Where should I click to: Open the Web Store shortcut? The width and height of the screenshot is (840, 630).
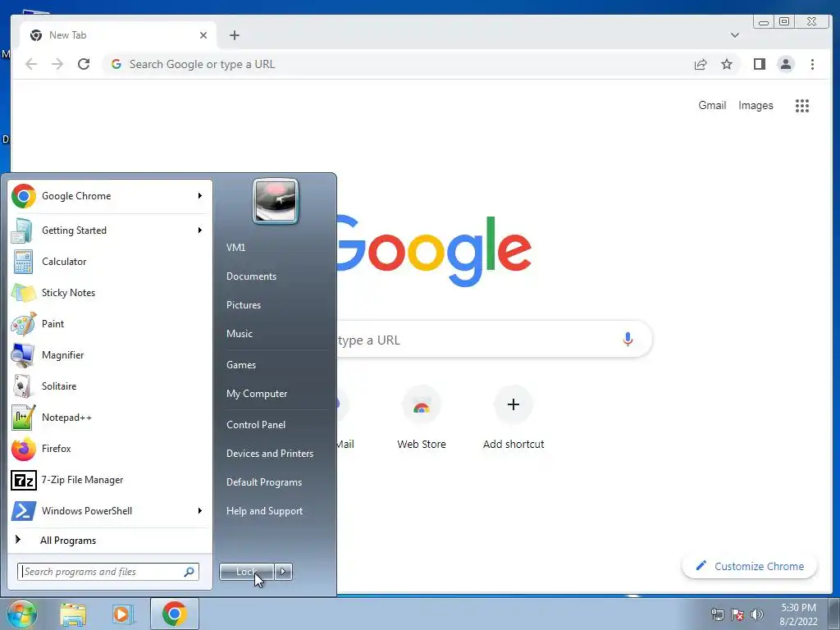[422, 418]
